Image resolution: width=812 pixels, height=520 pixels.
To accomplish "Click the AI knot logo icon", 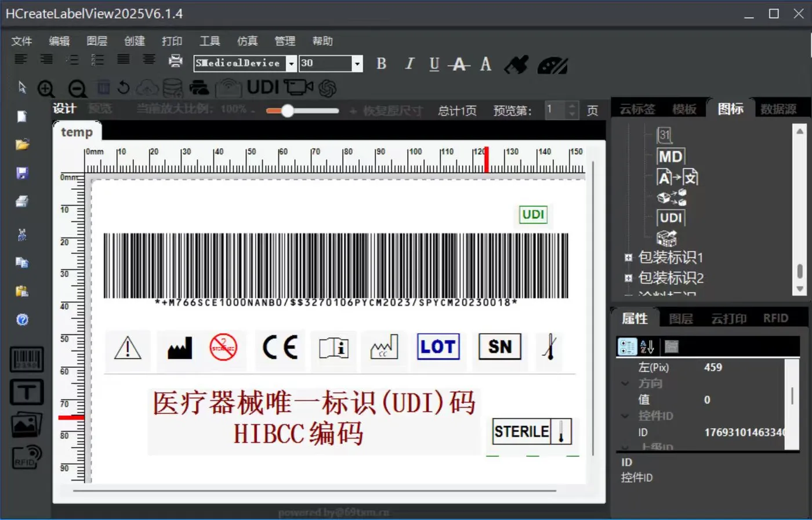I will (x=327, y=88).
